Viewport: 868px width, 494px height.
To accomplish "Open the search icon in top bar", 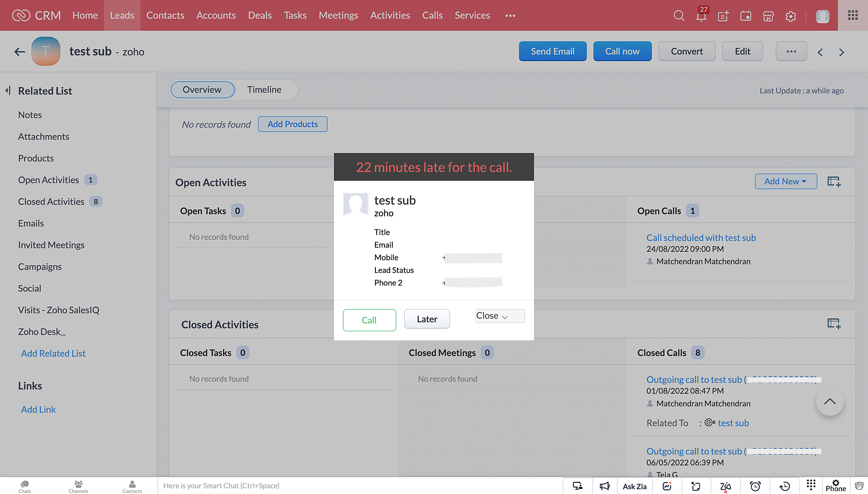I will [679, 16].
